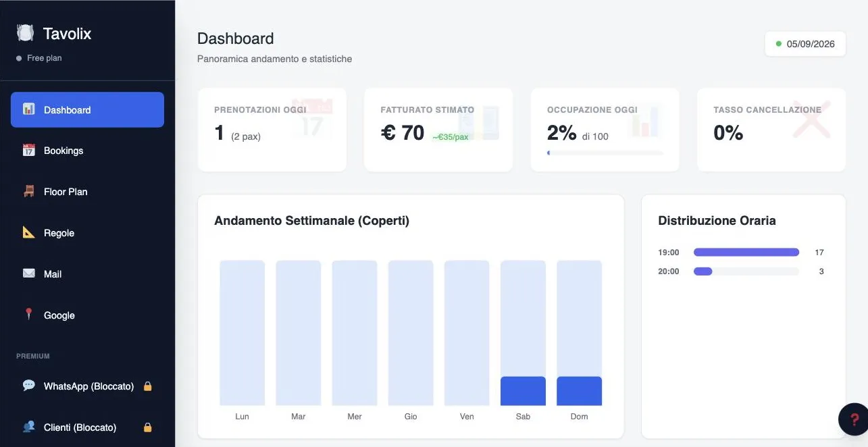The width and height of the screenshot is (868, 447).
Task: Click the "Free plan" label
Action: coord(45,58)
